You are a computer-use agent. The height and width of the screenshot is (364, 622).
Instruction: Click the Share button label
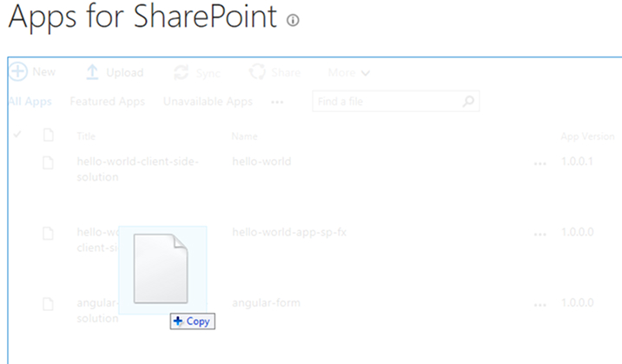286,73
